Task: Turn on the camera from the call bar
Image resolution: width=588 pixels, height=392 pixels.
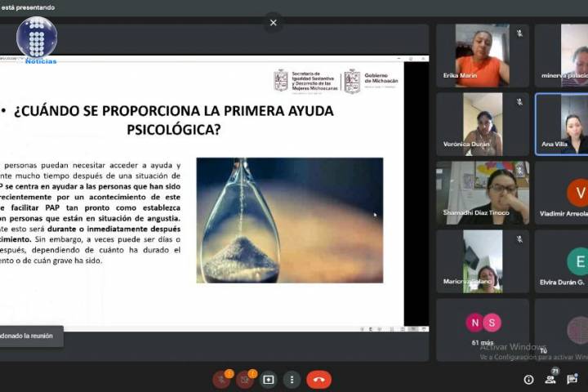Action: [245, 379]
